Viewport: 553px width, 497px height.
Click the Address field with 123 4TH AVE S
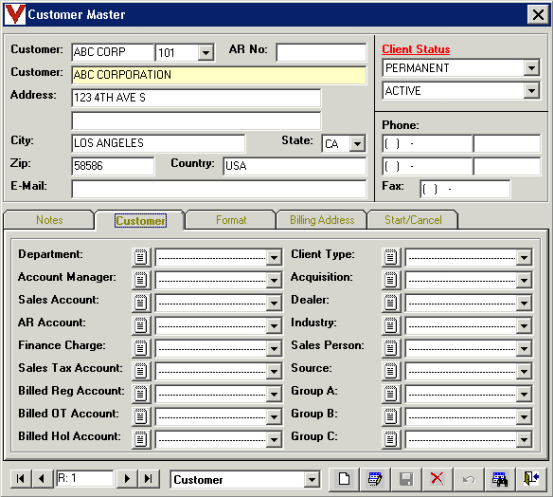coord(196,98)
